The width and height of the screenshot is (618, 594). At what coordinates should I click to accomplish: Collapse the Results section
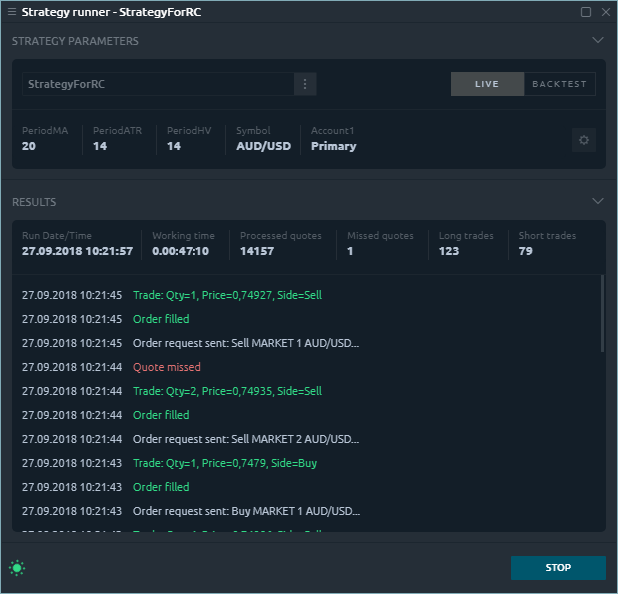click(x=598, y=202)
